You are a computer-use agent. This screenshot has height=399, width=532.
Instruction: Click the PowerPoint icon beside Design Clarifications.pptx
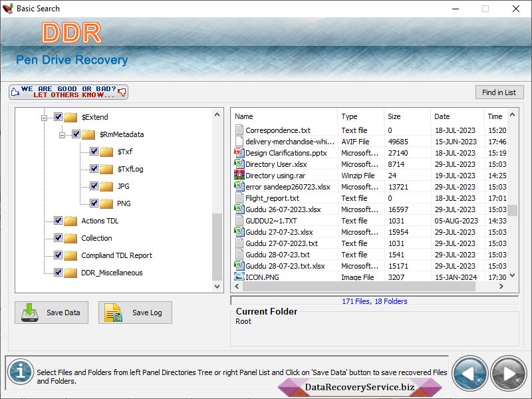point(239,153)
